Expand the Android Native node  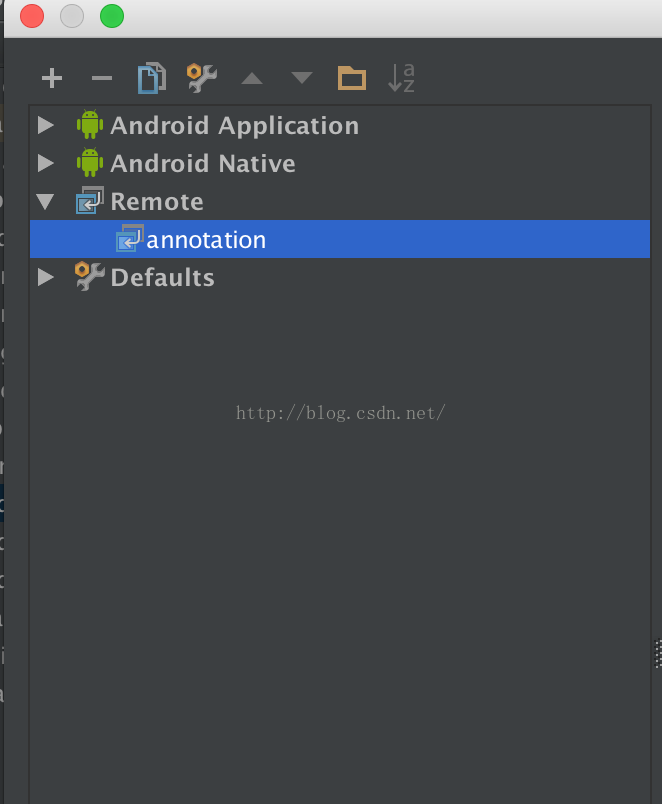tap(46, 163)
